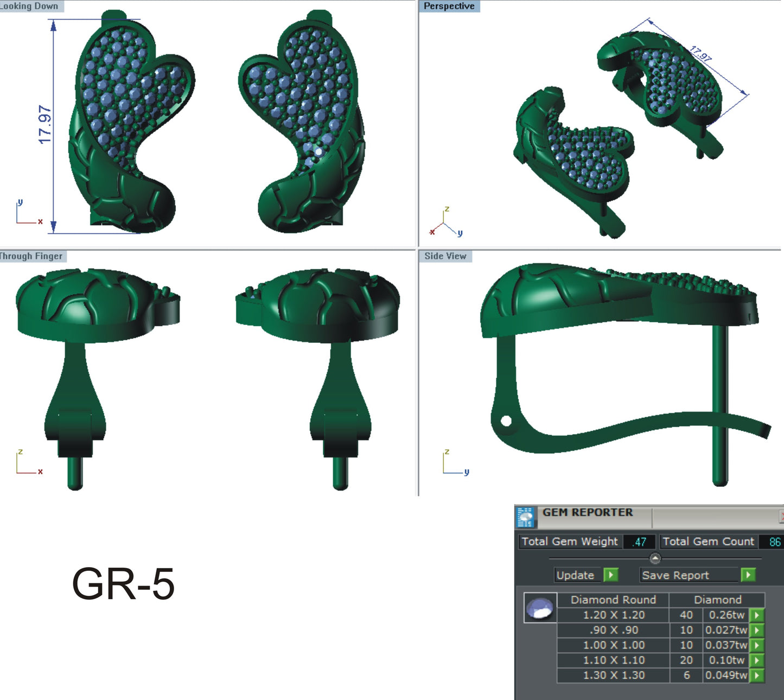Click green arrow for 1.30 X 1.30 row

tap(757, 676)
